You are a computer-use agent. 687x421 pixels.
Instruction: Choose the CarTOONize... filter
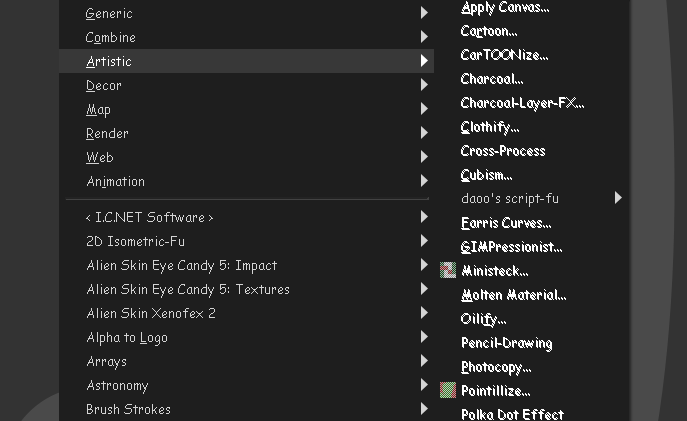504,55
